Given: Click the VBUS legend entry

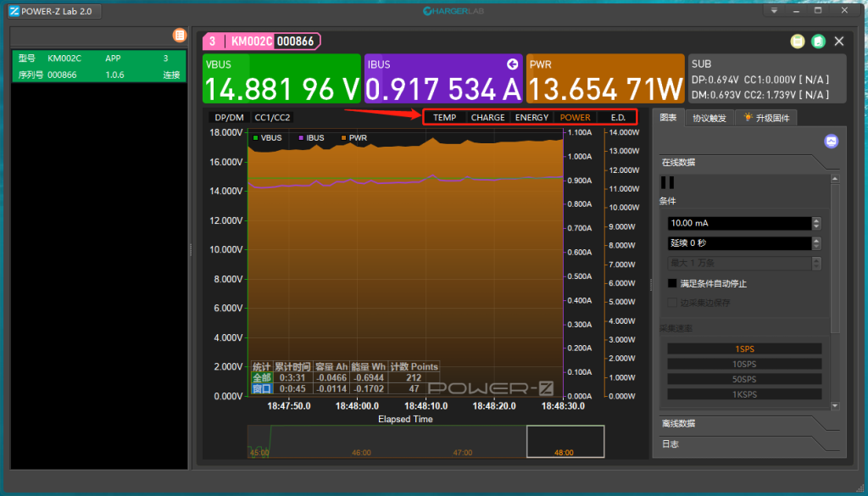Looking at the screenshot, I should pyautogui.click(x=267, y=138).
